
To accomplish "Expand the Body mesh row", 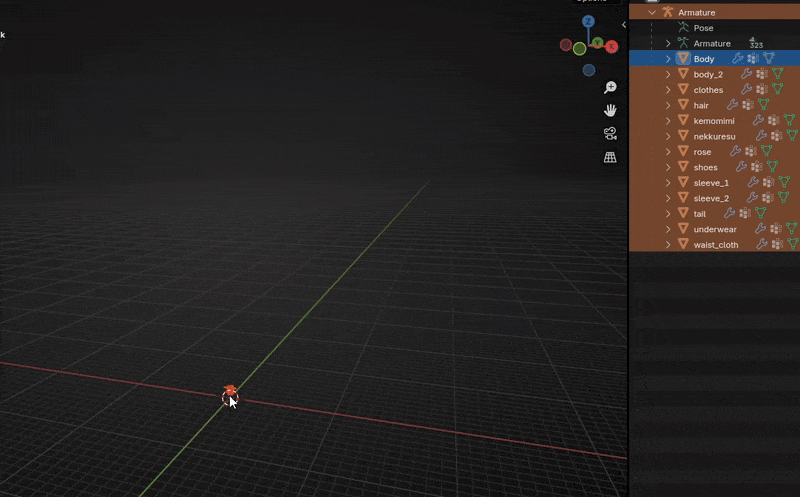I will [x=668, y=59].
